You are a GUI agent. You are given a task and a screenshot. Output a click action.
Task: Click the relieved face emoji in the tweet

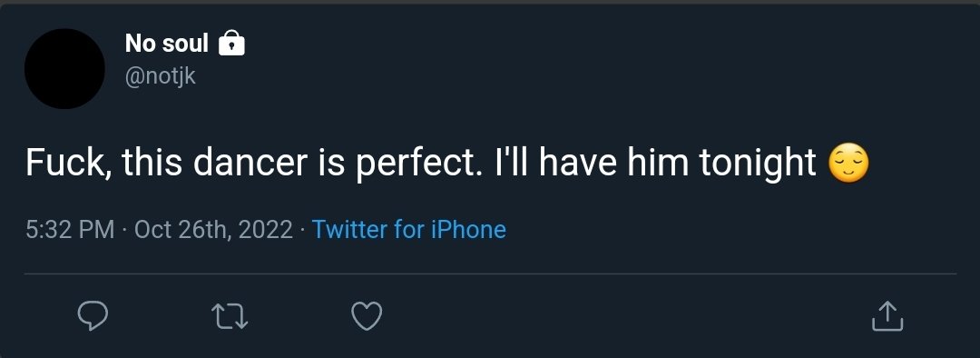[848, 163]
